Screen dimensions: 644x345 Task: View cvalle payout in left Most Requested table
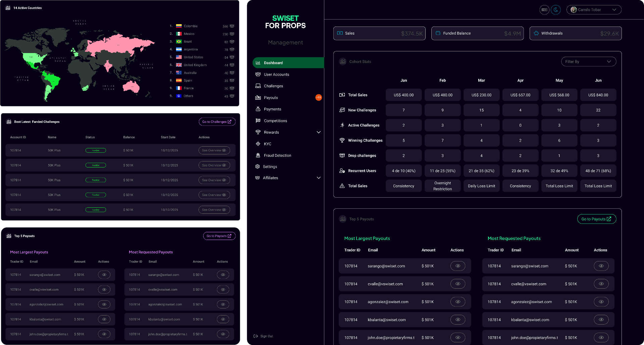[223, 290]
